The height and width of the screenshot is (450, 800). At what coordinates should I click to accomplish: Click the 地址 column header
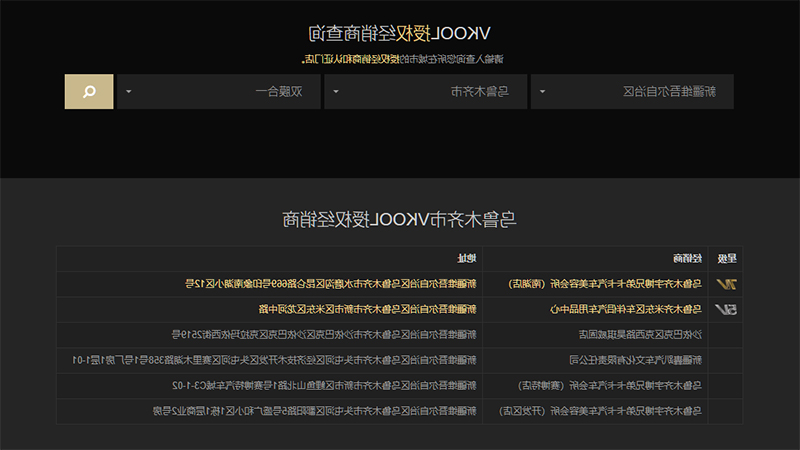(466, 259)
